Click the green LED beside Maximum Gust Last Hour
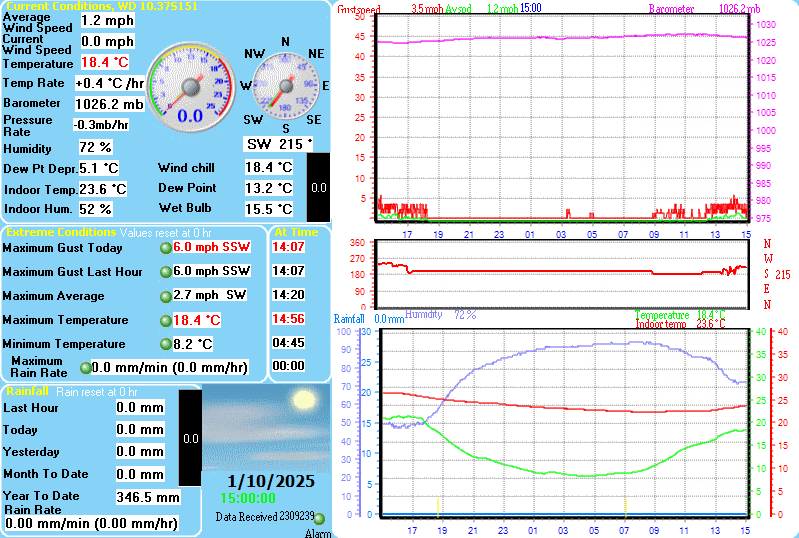 pyautogui.click(x=165, y=272)
